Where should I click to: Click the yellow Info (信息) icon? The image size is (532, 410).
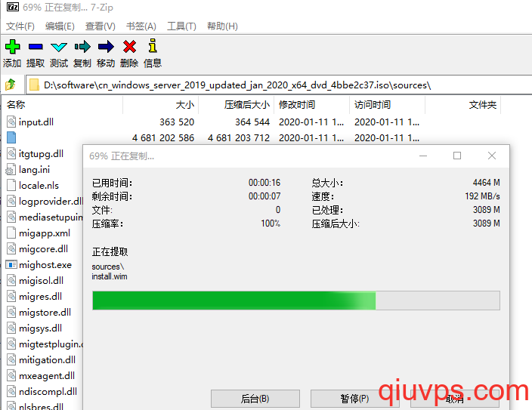pyautogui.click(x=153, y=46)
